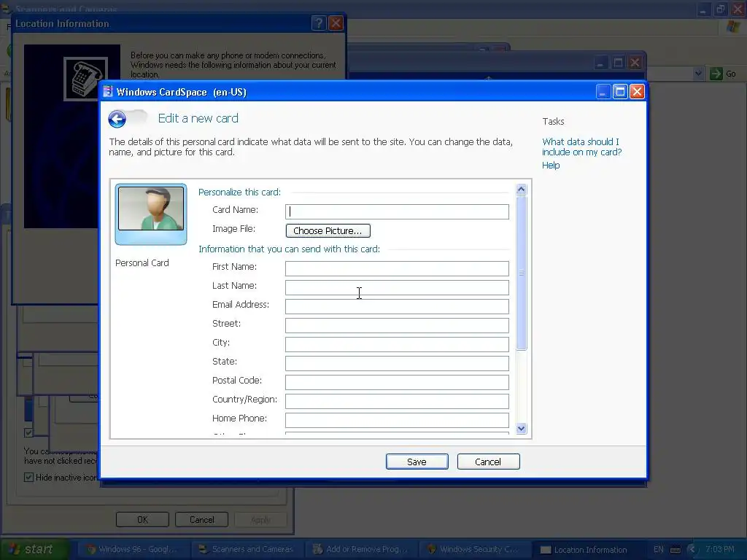
Task: Minimize the dimmed window behind CardSpace
Action: (x=600, y=63)
